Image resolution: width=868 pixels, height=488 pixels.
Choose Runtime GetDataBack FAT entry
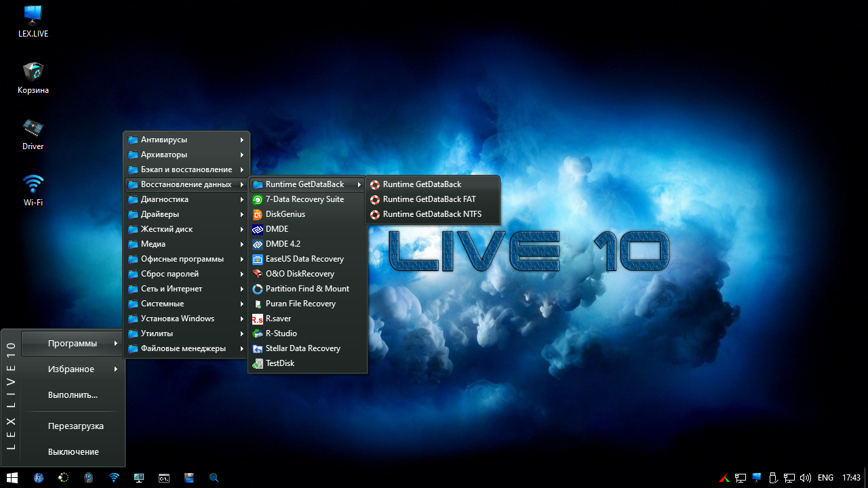pos(429,199)
